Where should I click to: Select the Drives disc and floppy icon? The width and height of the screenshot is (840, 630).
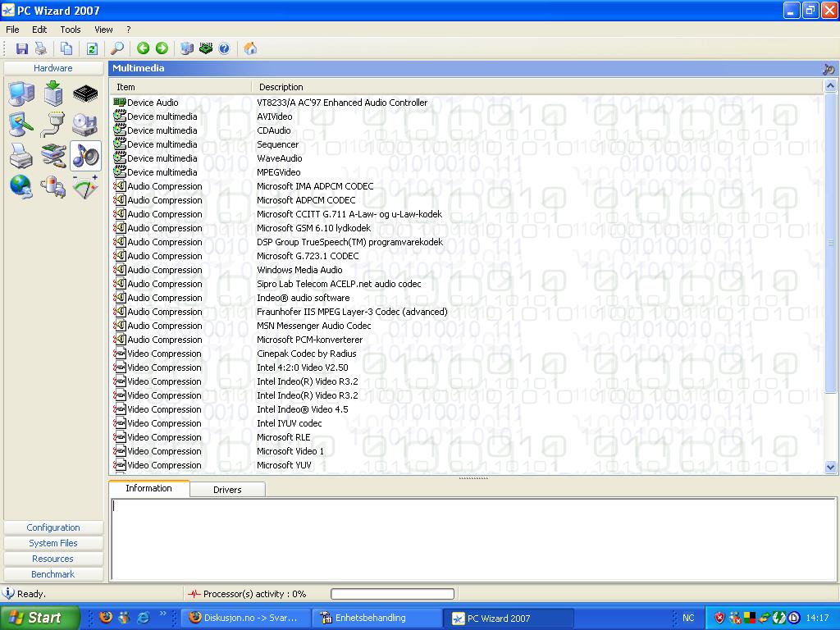click(85, 125)
